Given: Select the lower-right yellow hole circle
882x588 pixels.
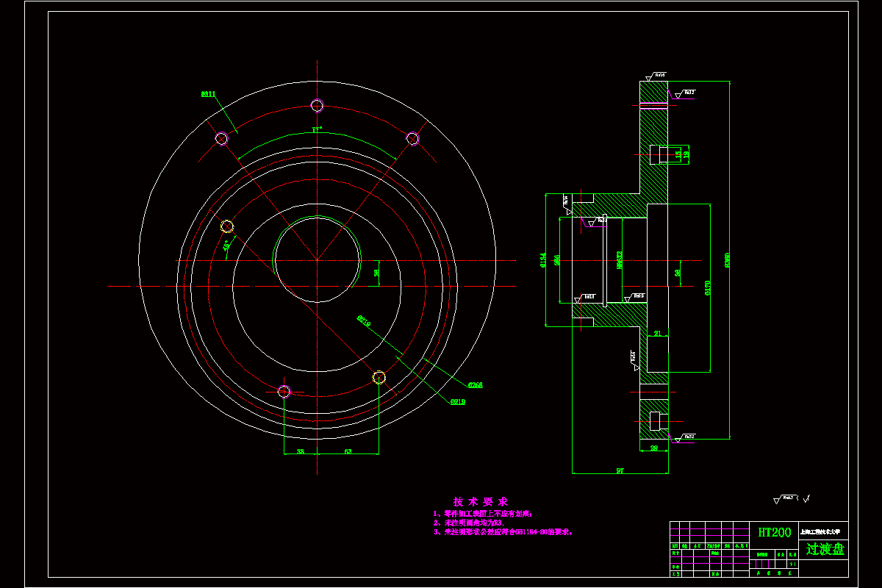Looking at the screenshot, I should 379,378.
